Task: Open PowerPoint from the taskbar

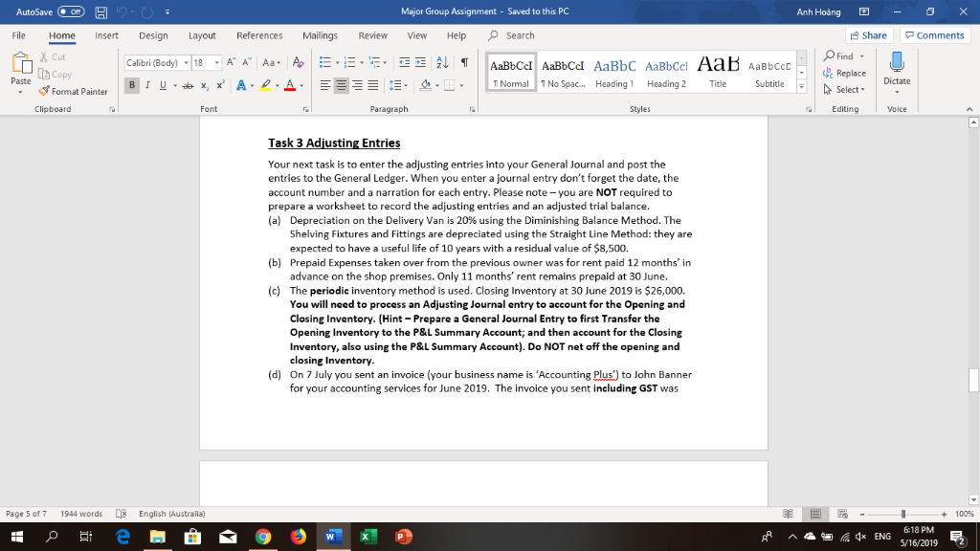Action: (403, 537)
